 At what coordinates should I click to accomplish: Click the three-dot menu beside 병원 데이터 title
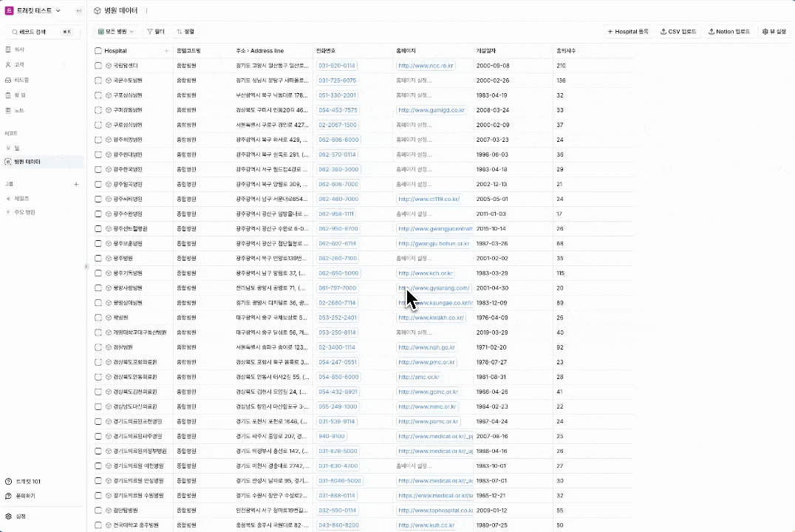[x=146, y=11]
